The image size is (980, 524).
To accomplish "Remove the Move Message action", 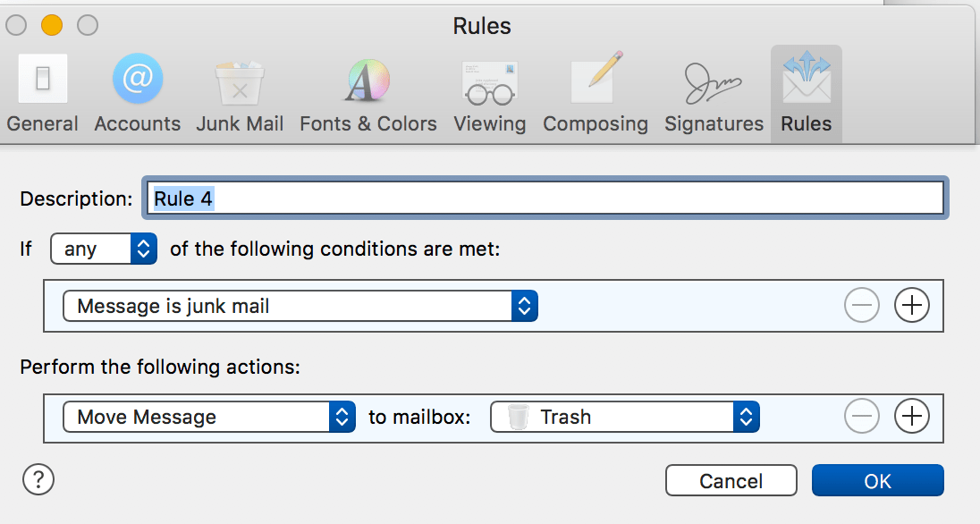I will click(x=861, y=417).
